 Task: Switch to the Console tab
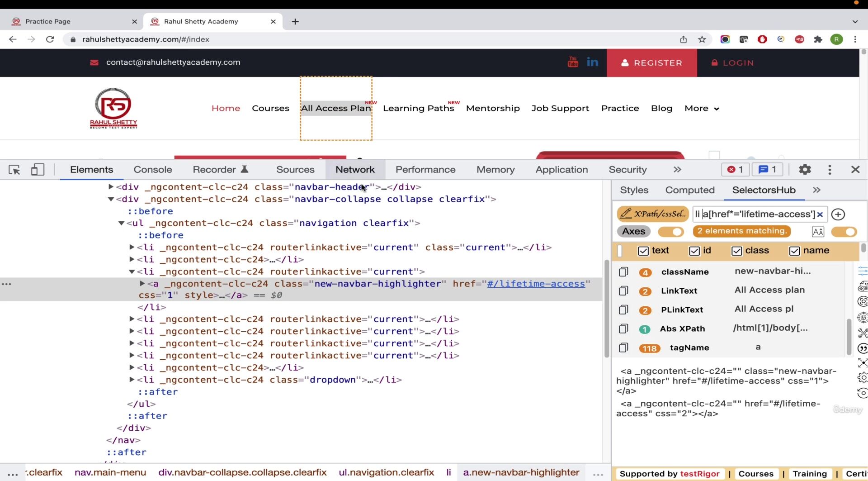(x=153, y=170)
